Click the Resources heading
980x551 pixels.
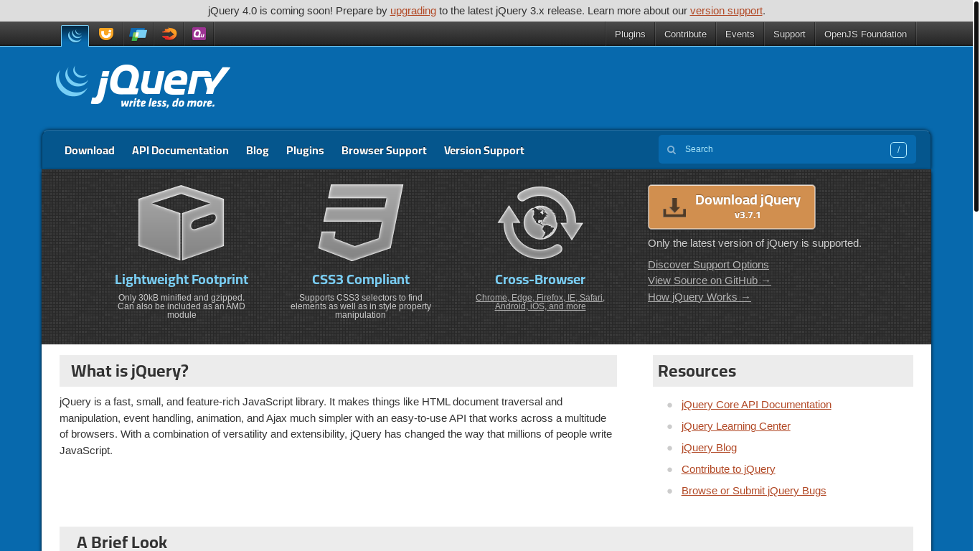tap(697, 371)
